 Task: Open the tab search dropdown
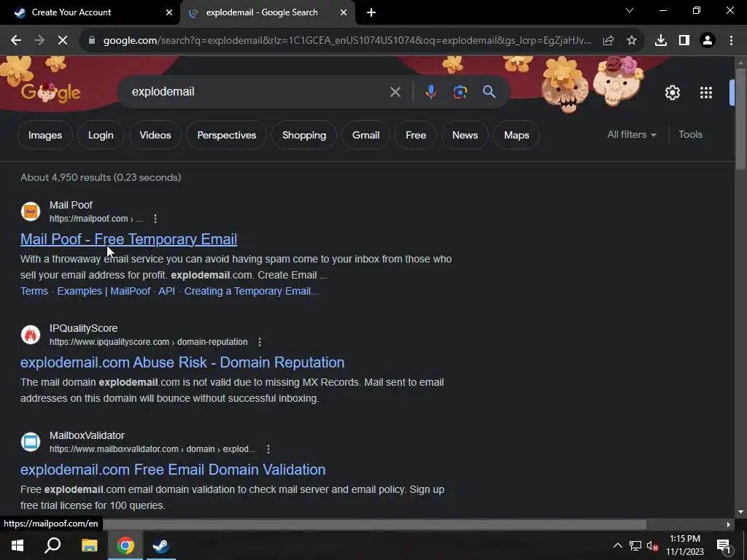point(630,10)
